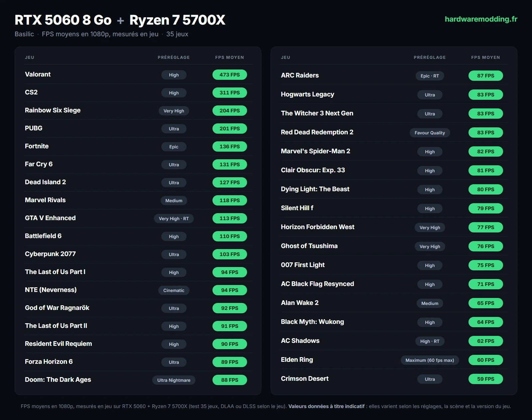Click Ghost of Tsushima game name

pyautogui.click(x=309, y=246)
